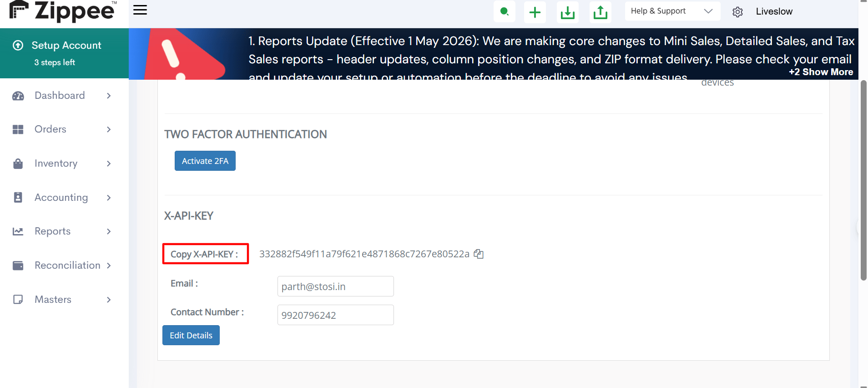Click the Dashboard speedometer icon
The width and height of the screenshot is (868, 388).
[18, 96]
